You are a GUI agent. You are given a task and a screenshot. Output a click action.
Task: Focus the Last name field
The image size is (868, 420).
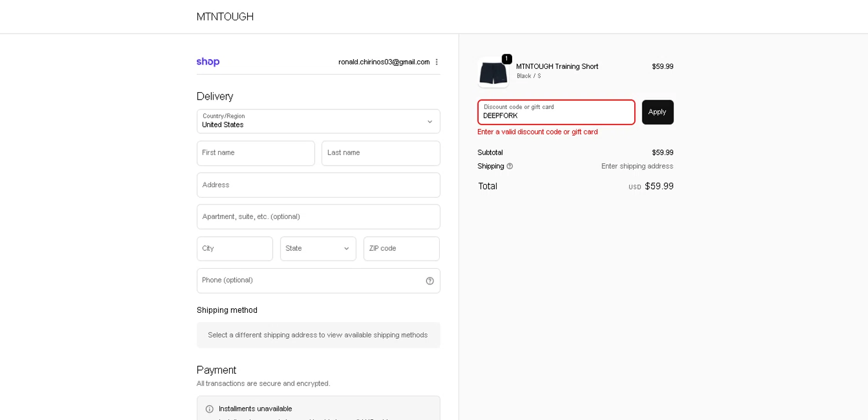click(381, 153)
